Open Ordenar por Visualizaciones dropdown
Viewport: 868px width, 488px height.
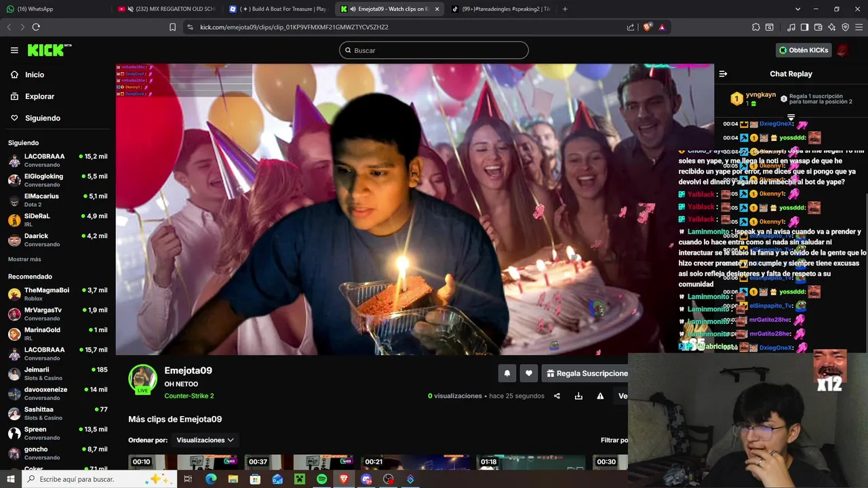click(205, 440)
